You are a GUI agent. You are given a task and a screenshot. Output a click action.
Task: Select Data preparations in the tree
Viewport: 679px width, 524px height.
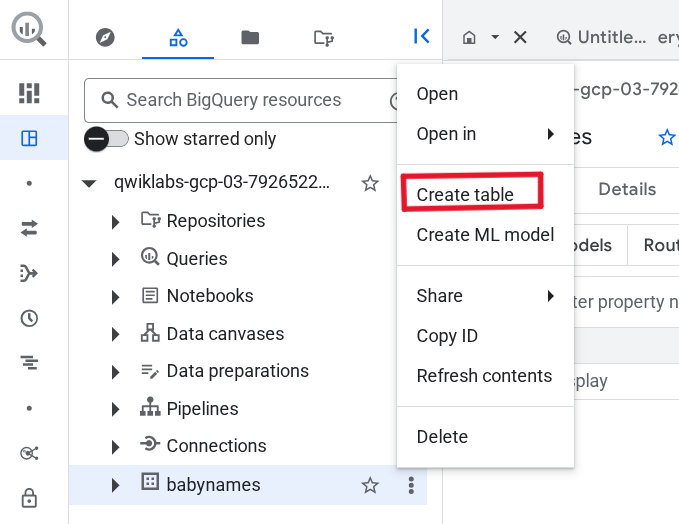point(238,371)
